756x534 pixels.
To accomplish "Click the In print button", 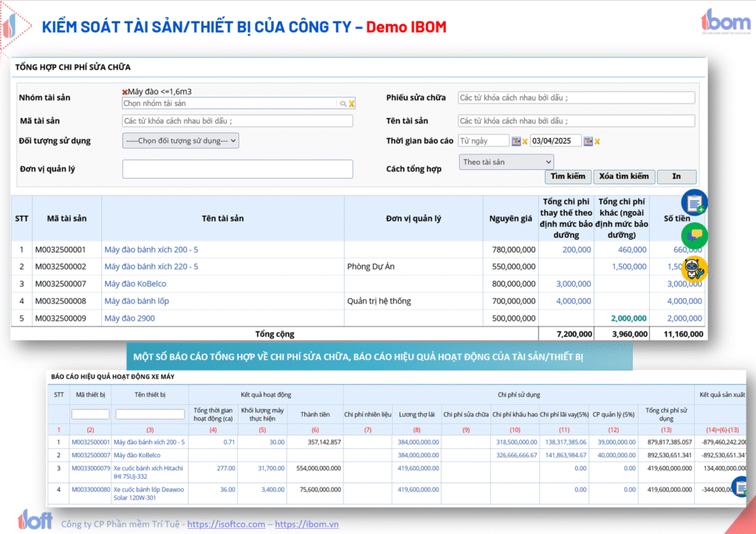I will pyautogui.click(x=676, y=177).
